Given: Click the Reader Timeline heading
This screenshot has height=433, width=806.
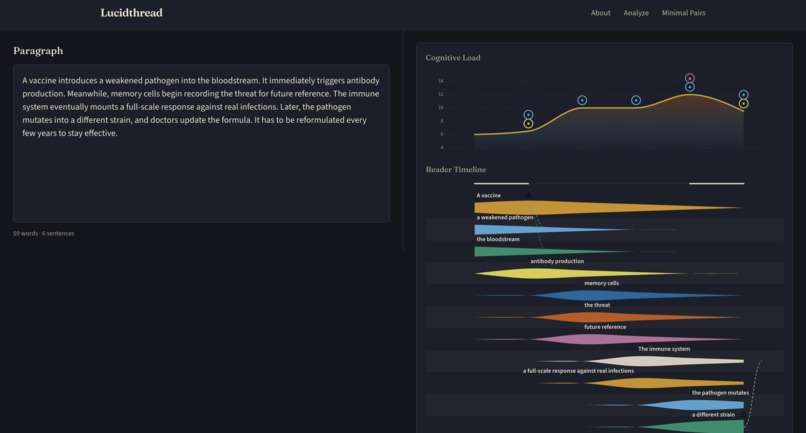Looking at the screenshot, I should click(x=455, y=170).
